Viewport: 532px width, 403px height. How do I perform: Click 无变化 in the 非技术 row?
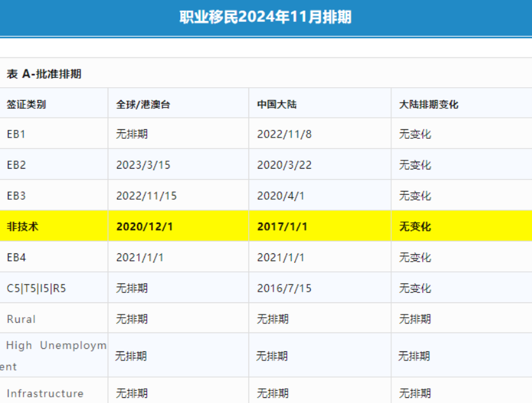415,227
